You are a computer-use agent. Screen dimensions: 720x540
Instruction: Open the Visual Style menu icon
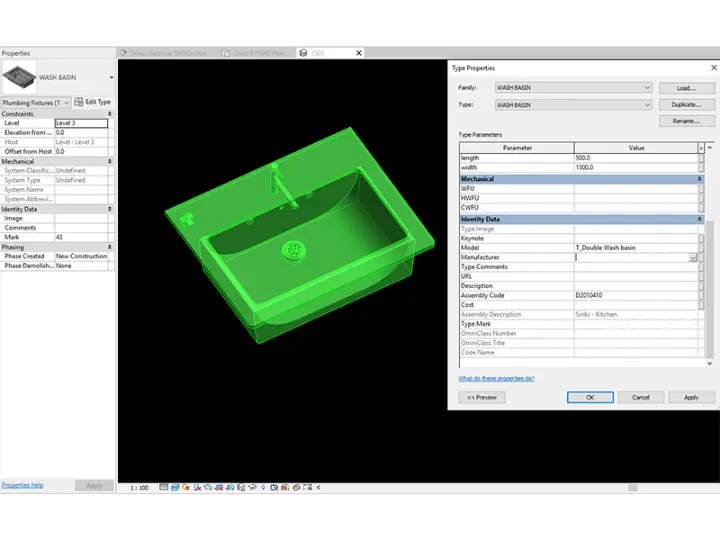[x=175, y=487]
